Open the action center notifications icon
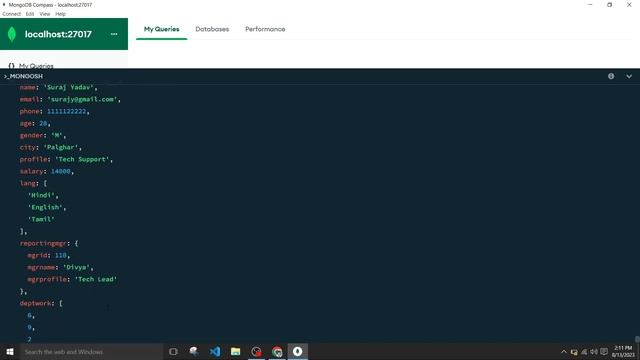This screenshot has height=360, width=640. pos(604,352)
